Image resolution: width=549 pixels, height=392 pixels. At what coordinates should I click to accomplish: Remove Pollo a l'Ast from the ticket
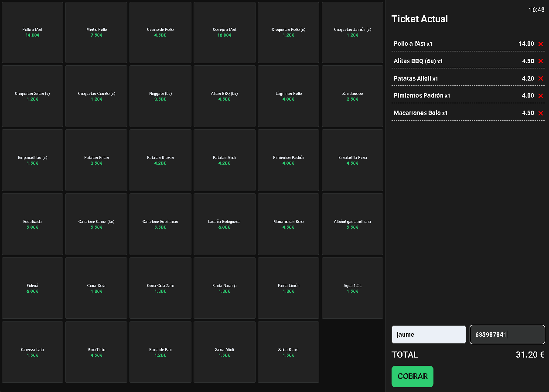point(541,44)
